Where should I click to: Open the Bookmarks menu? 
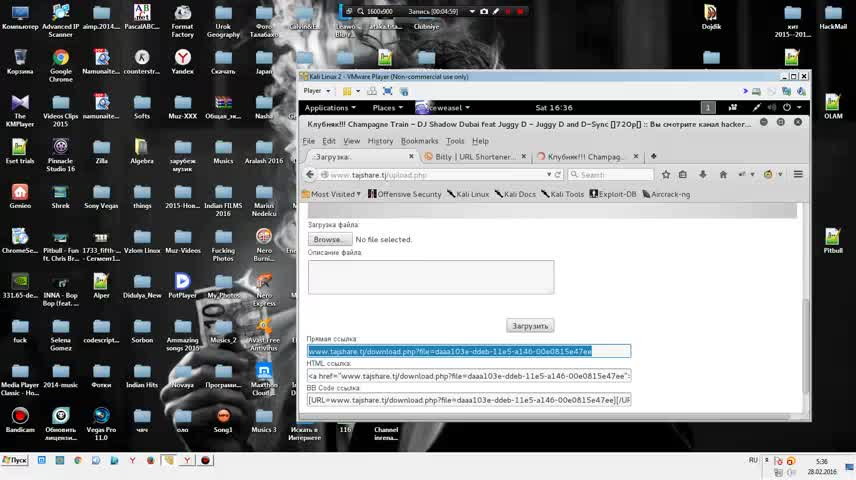click(419, 141)
